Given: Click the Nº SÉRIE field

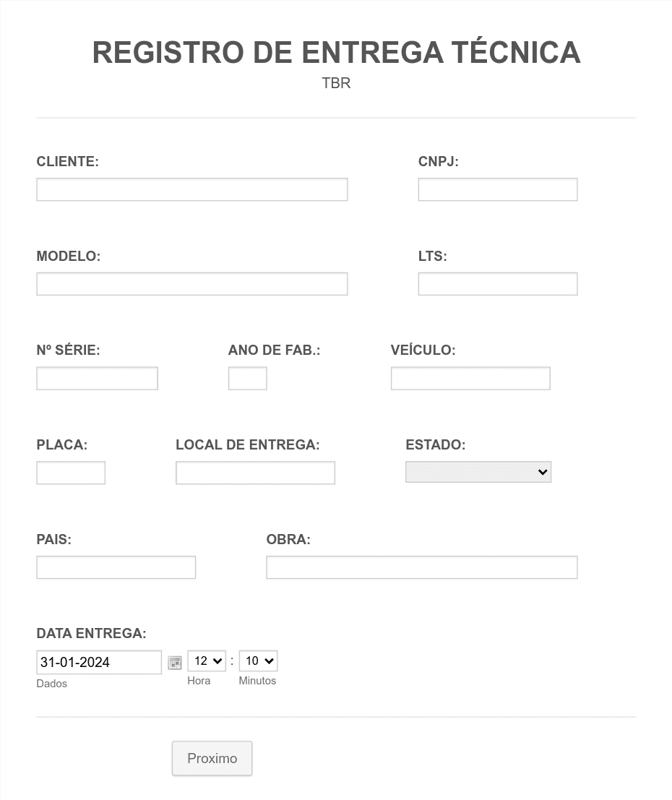Looking at the screenshot, I should [x=97, y=379].
